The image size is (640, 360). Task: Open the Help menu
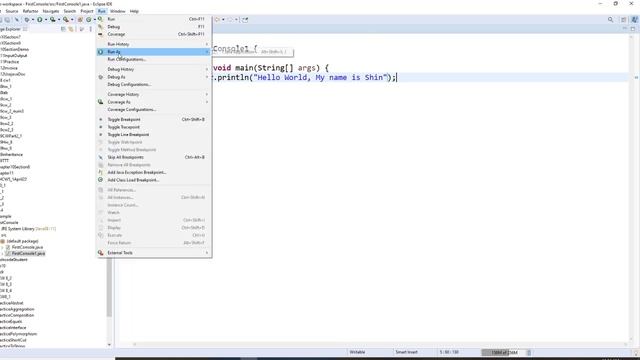[x=134, y=11]
